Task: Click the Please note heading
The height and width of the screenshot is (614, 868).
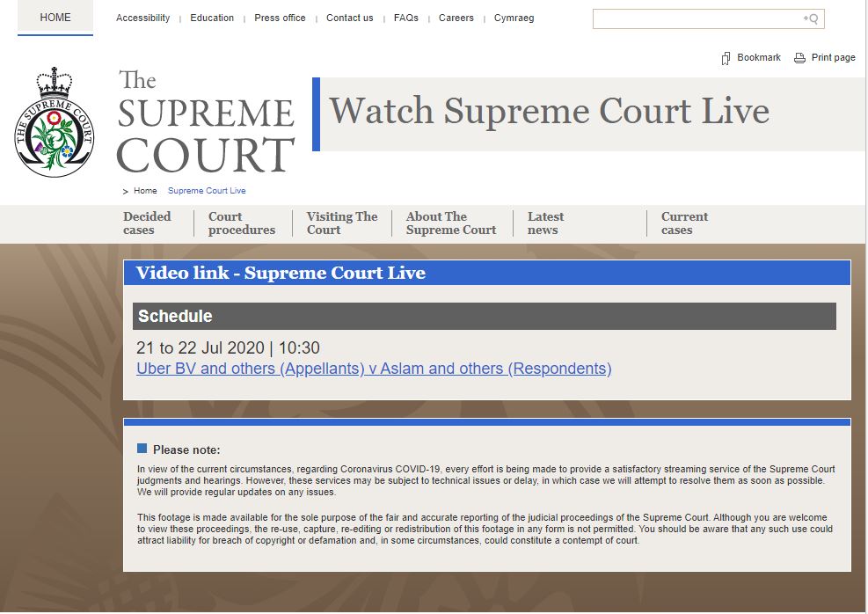Action: 186,450
